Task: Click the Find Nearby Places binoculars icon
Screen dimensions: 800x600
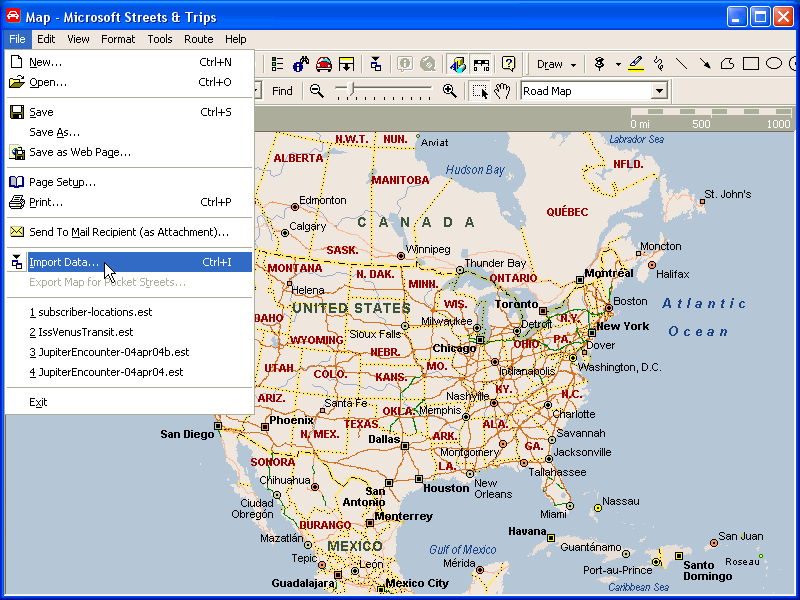Action: click(301, 64)
